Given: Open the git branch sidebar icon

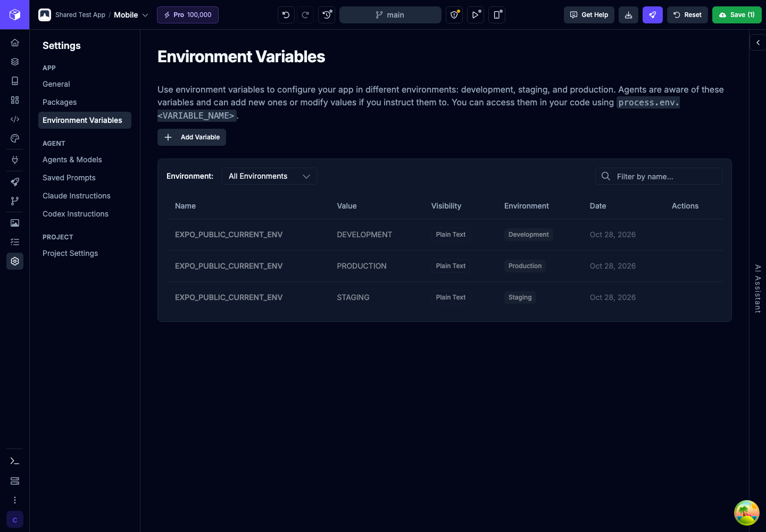Looking at the screenshot, I should point(15,201).
